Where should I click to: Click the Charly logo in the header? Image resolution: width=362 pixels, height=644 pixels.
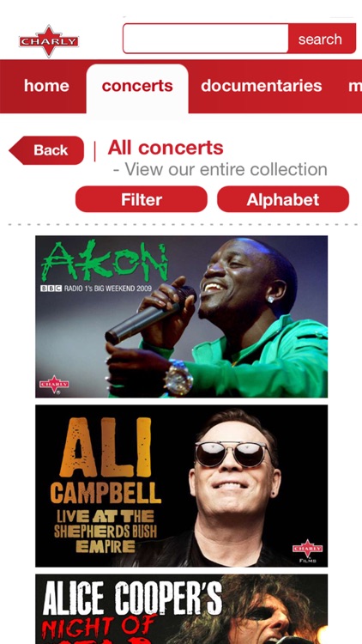(49, 41)
